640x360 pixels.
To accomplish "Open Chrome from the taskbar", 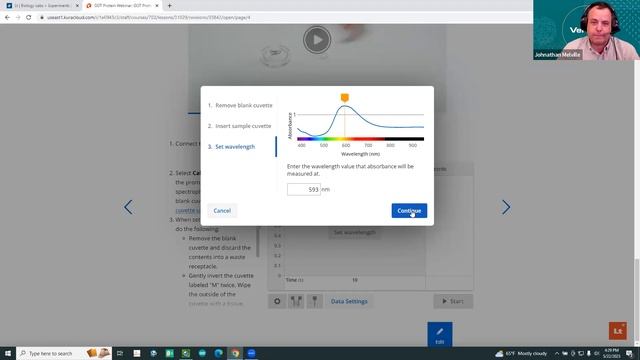I will [x=235, y=353].
